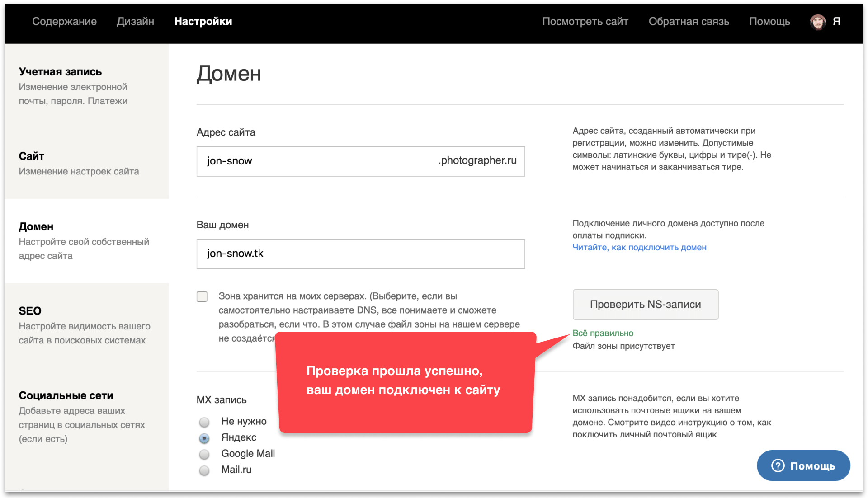Image resolution: width=868 pixels, height=498 pixels.
Task: Go to the SEO sidebar section
Action: 30,311
